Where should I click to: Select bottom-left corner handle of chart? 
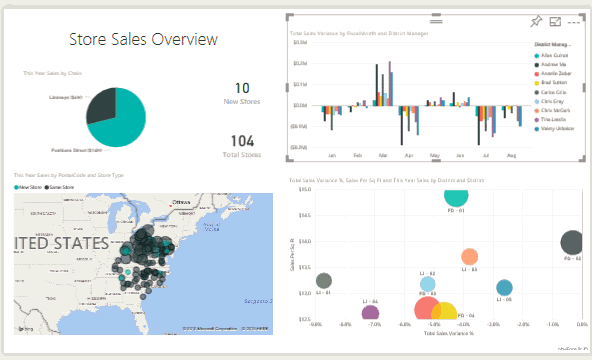click(x=290, y=158)
